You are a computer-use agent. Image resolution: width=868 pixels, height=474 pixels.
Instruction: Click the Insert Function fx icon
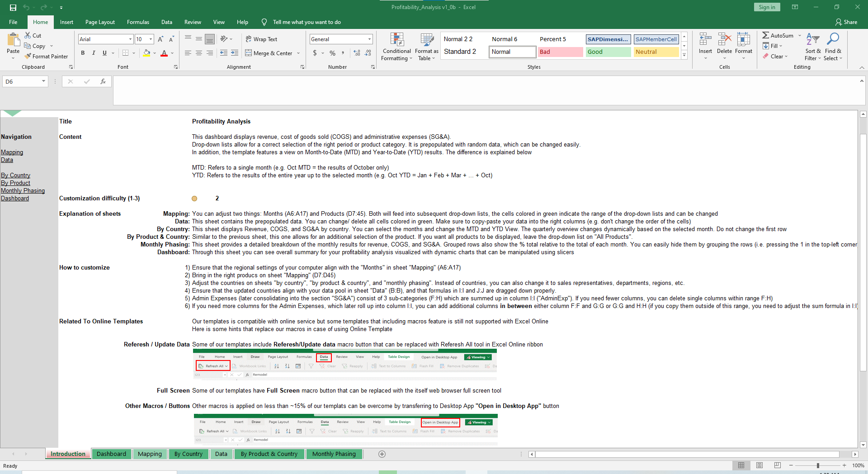(103, 81)
